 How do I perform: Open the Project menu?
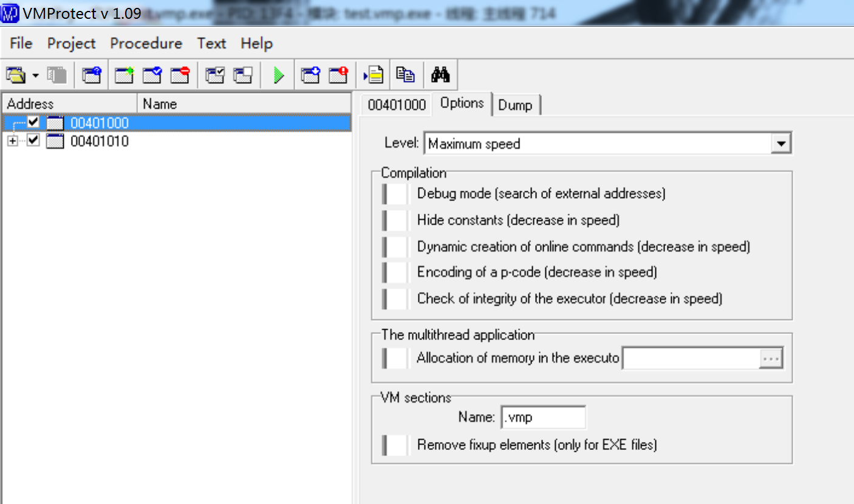pos(72,44)
